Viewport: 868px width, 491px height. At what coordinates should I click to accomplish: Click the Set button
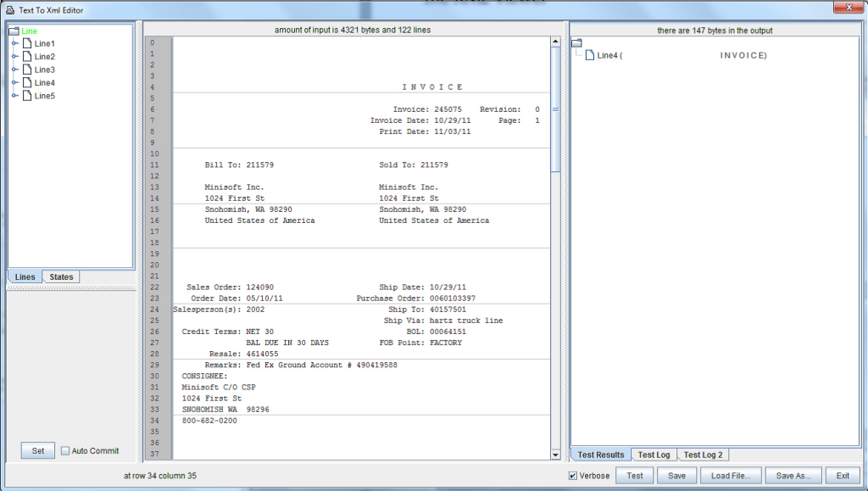click(36, 450)
